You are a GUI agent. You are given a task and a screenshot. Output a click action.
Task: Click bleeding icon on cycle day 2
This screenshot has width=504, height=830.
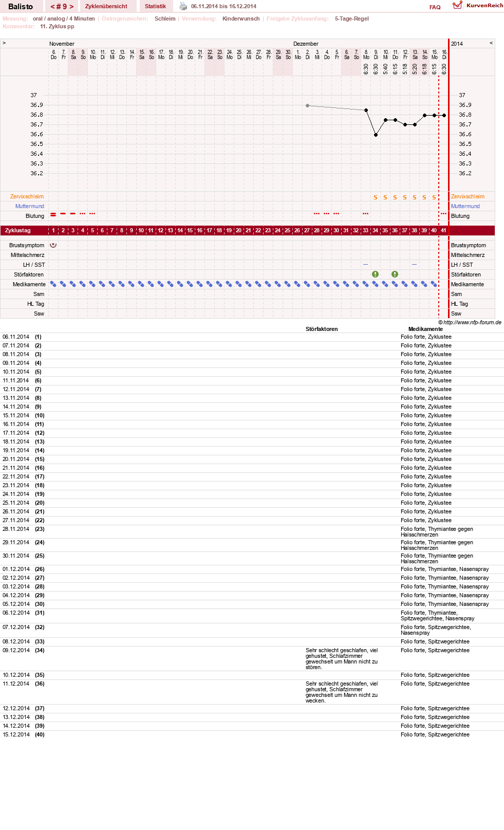click(x=63, y=213)
